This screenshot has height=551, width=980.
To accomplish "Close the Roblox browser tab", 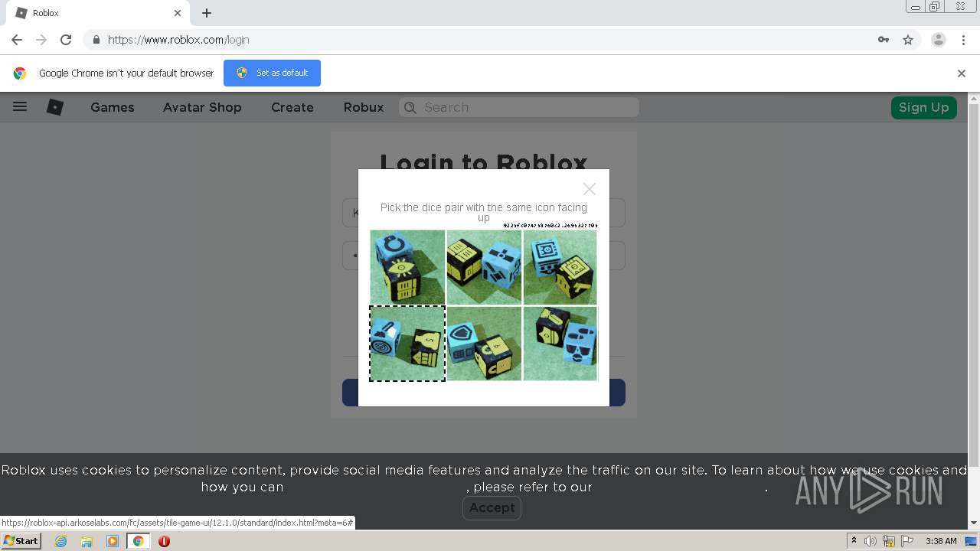I will pos(178,13).
